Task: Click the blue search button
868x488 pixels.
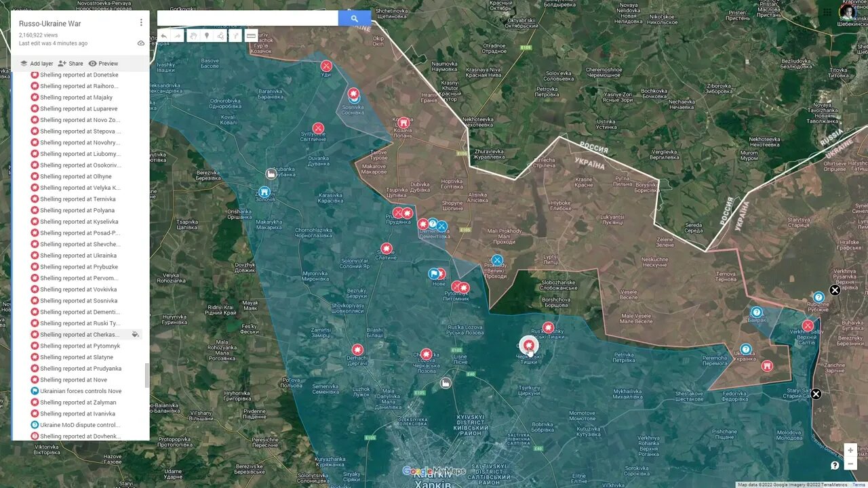Action: pos(354,18)
